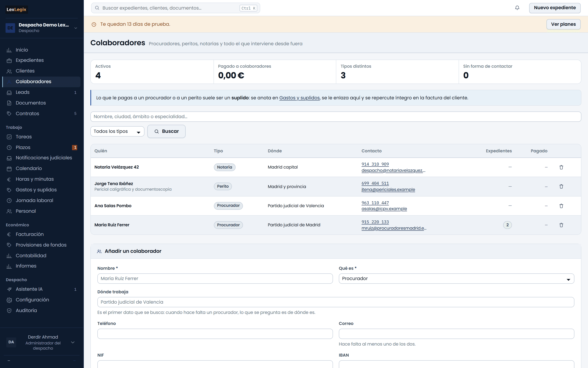The height and width of the screenshot is (368, 588).
Task: Click the Configuración gear icon
Action: 9,300
